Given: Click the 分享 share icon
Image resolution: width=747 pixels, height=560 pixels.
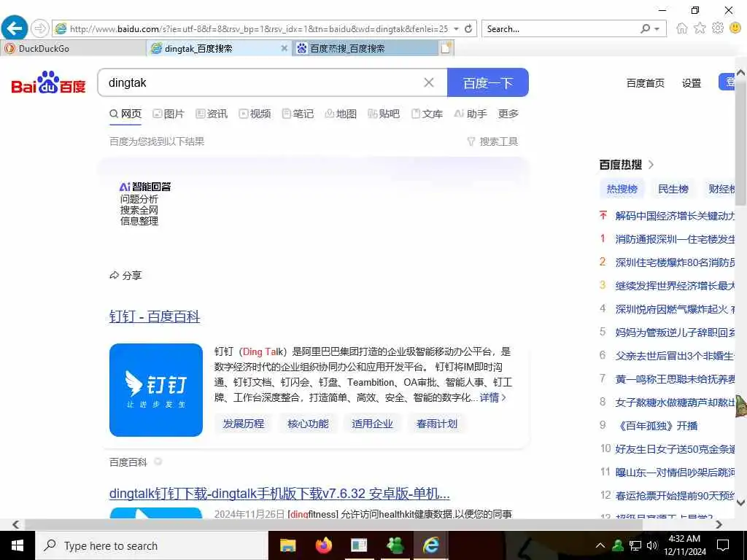Looking at the screenshot, I should [114, 275].
